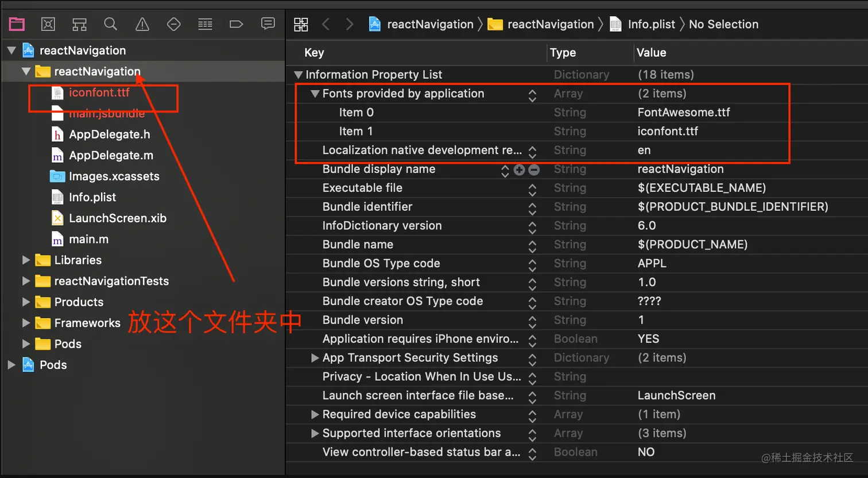This screenshot has height=478, width=868.
Task: Select iconfont.ttf in the navigator
Action: click(99, 92)
